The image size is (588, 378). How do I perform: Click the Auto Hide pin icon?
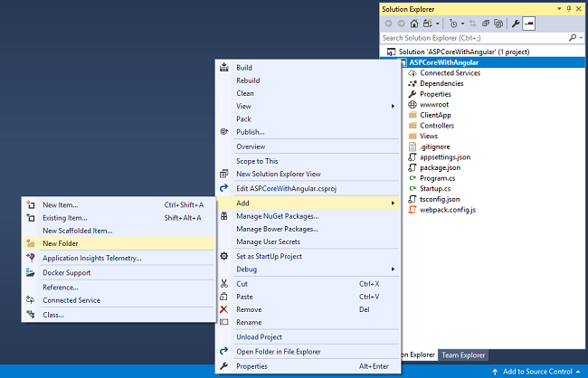click(x=569, y=9)
